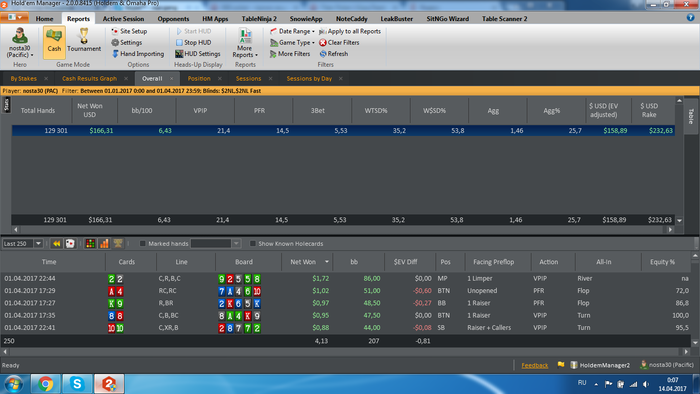Close the By Stakes report tab
This screenshot has width=700, height=394.
pos(46,79)
